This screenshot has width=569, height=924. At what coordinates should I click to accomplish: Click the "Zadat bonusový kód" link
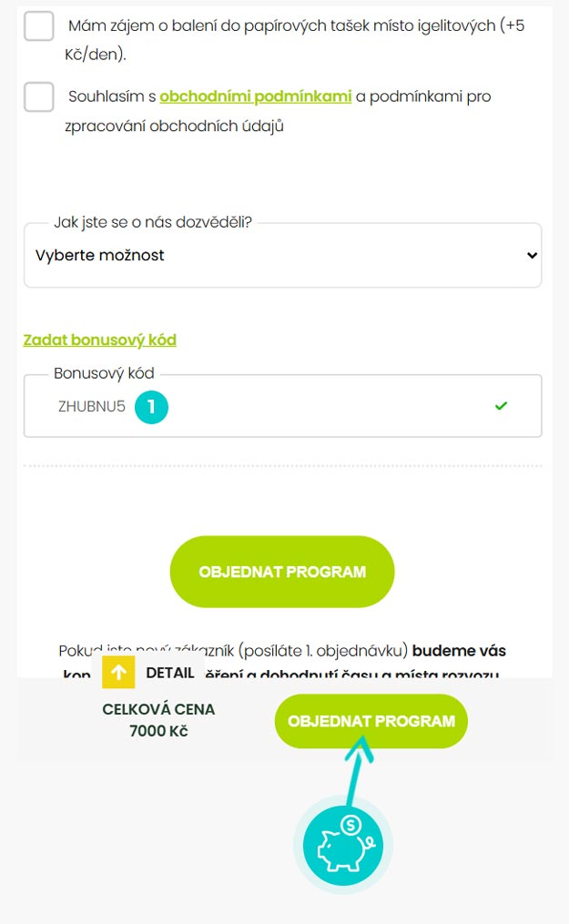tap(99, 340)
